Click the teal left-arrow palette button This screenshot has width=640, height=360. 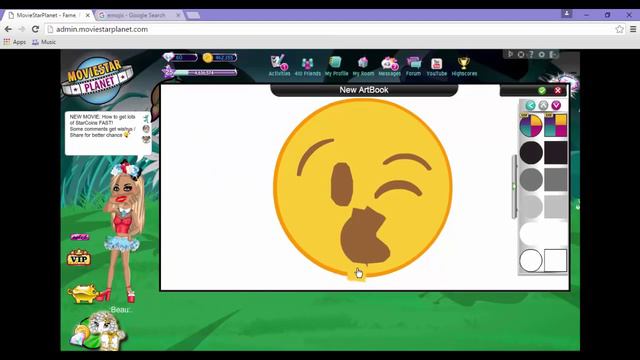click(x=530, y=105)
